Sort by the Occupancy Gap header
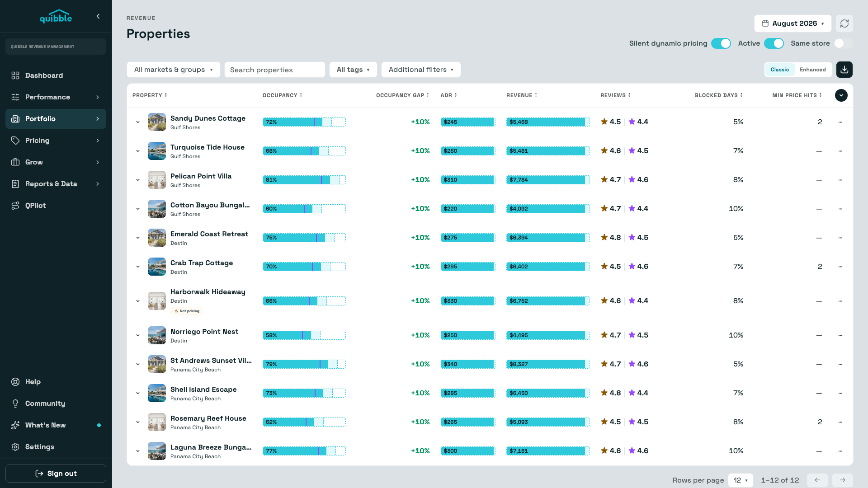The image size is (868, 488). (x=403, y=95)
